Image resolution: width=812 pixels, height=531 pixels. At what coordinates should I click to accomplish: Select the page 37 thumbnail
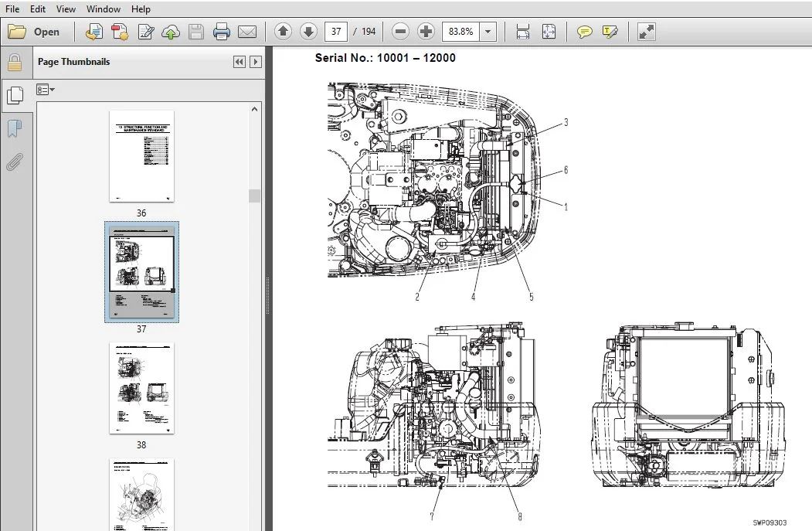[x=141, y=271]
